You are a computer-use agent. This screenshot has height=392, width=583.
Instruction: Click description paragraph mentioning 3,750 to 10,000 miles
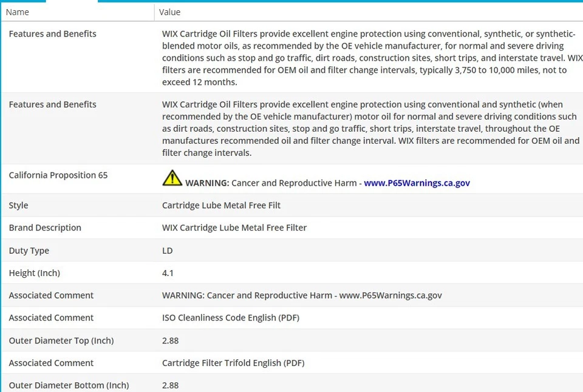tap(372, 58)
